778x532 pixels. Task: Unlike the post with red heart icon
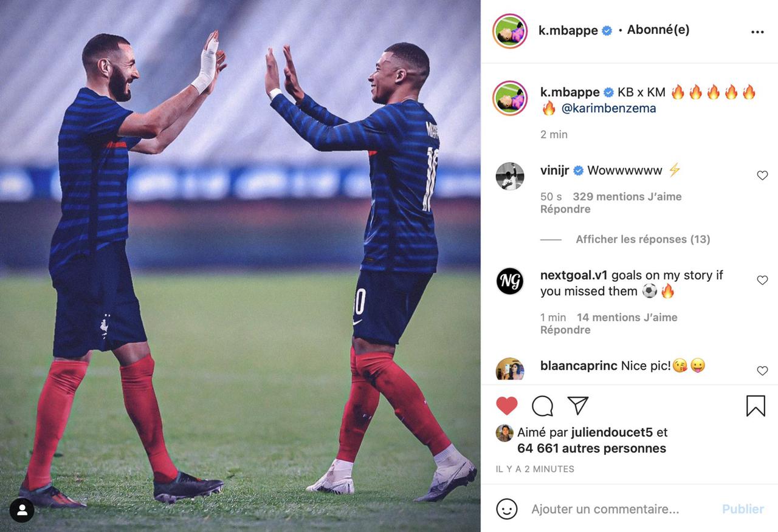point(507,406)
